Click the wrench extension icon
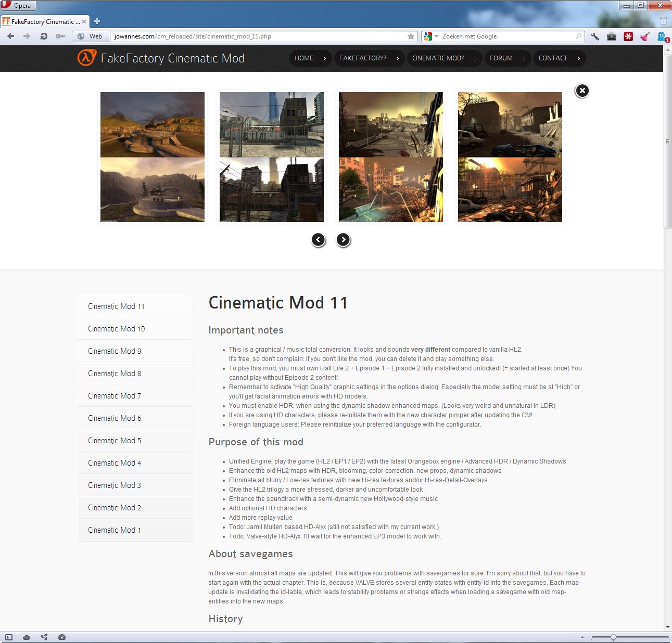Viewport: 672px width, 643px height. point(595,36)
